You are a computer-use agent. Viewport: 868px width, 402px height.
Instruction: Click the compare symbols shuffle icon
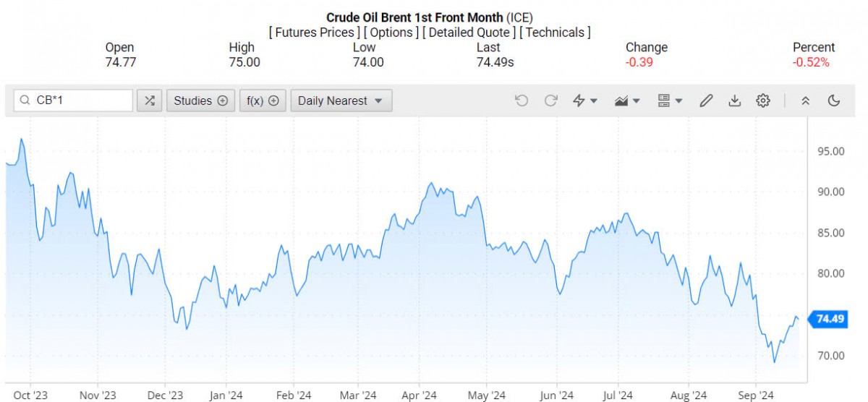tap(149, 100)
